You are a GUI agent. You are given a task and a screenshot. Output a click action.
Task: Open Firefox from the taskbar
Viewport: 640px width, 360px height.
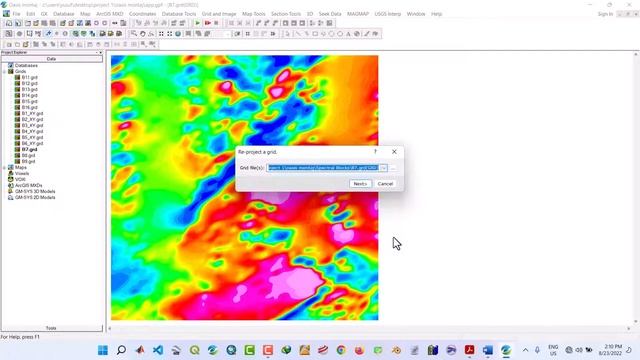pos(359,350)
